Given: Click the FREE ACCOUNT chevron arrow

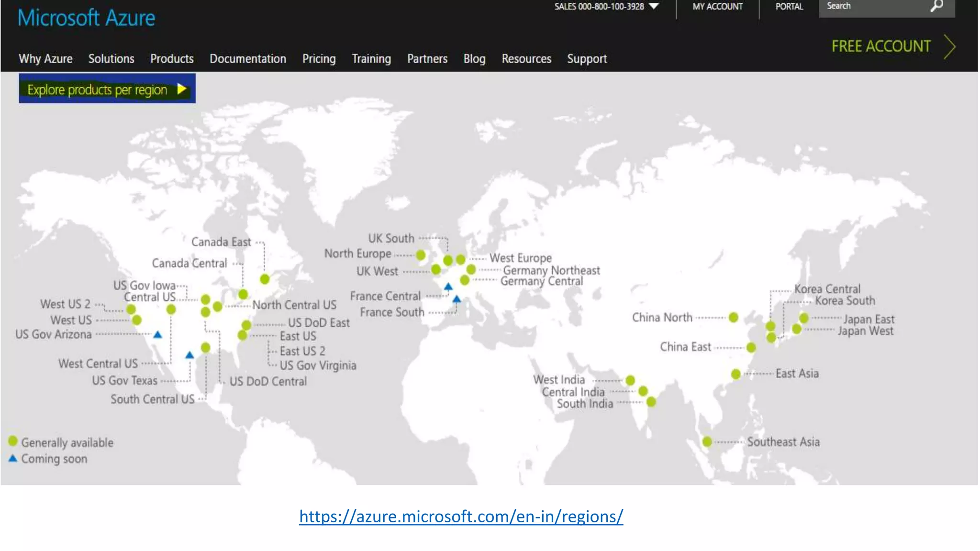Looking at the screenshot, I should [949, 47].
